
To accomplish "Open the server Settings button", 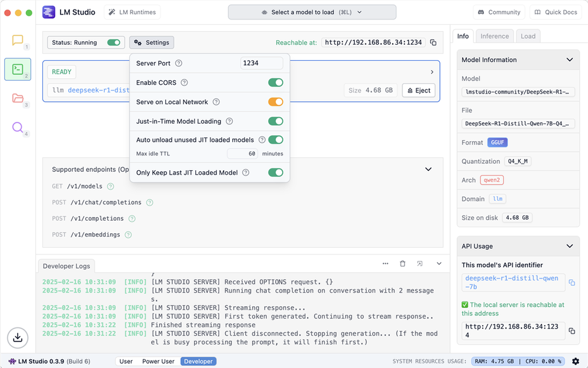I will (152, 42).
